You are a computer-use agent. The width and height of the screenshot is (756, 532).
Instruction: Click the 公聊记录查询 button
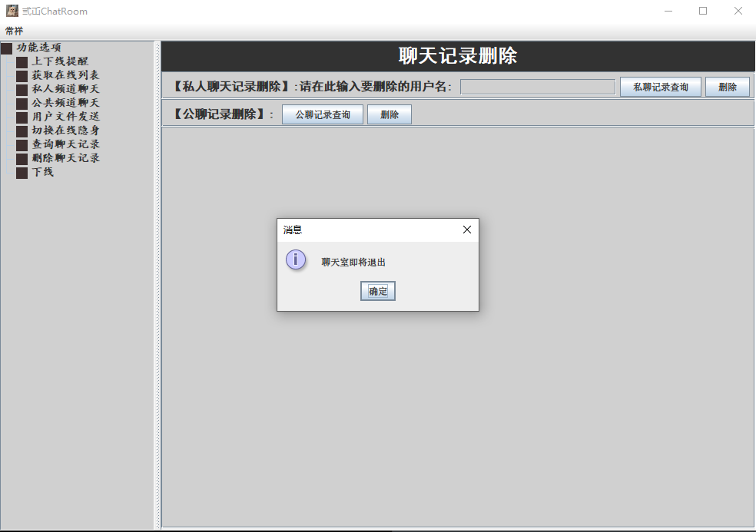coord(322,114)
